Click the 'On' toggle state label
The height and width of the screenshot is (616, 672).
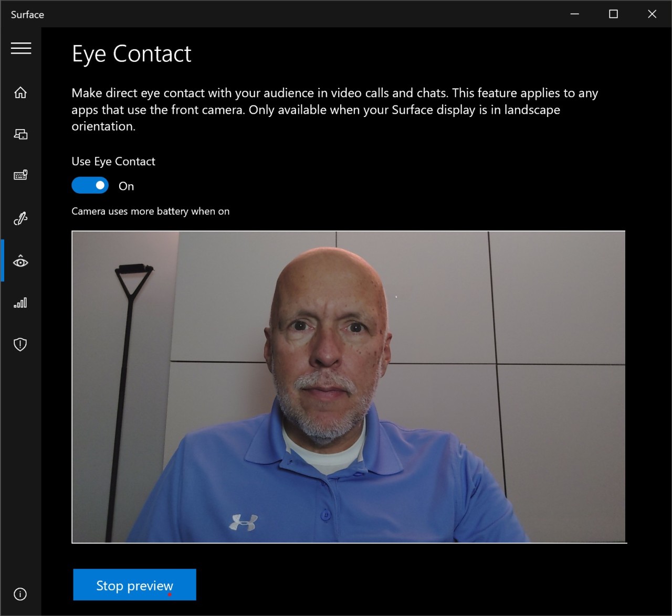tap(126, 186)
